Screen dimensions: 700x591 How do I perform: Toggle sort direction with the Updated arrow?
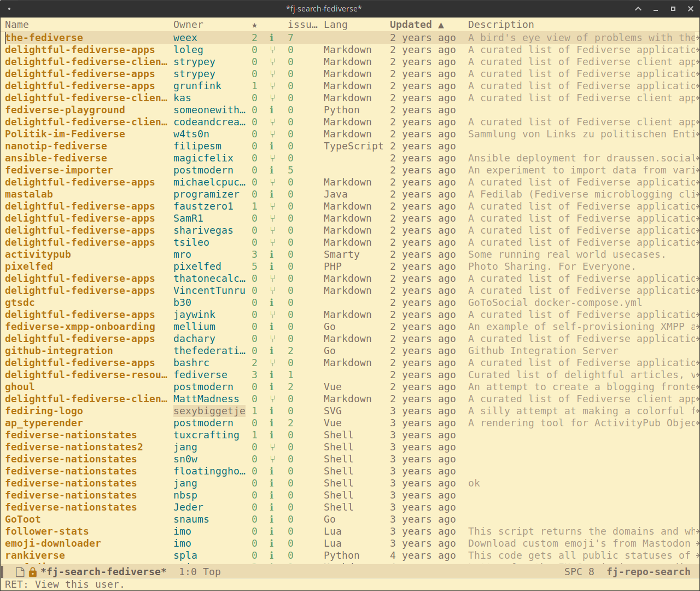tap(441, 25)
